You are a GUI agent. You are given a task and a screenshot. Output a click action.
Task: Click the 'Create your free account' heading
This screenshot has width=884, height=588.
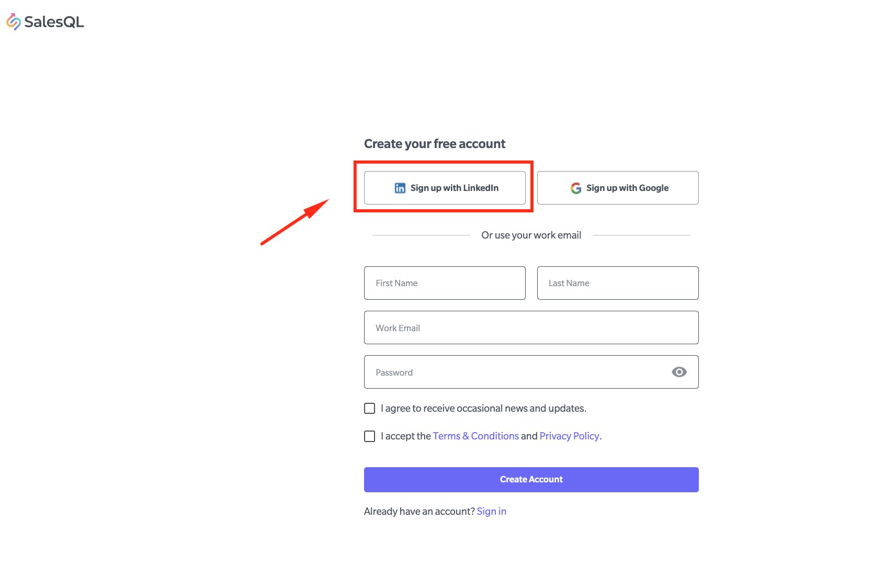pyautogui.click(x=435, y=144)
